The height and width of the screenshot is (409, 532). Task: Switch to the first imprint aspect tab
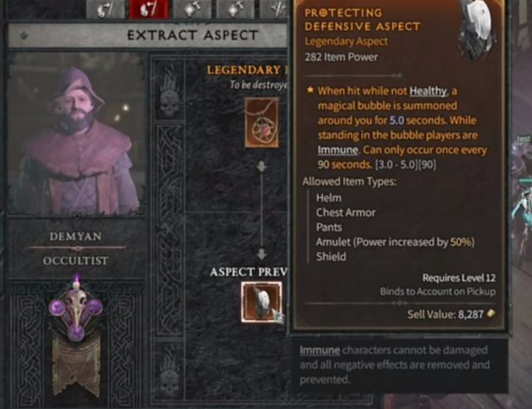click(x=106, y=9)
